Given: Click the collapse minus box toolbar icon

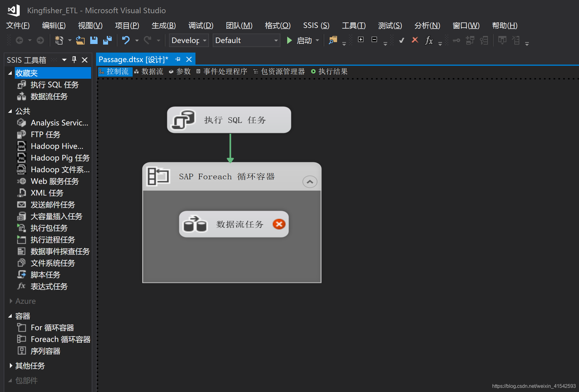Looking at the screenshot, I should click(x=374, y=39).
